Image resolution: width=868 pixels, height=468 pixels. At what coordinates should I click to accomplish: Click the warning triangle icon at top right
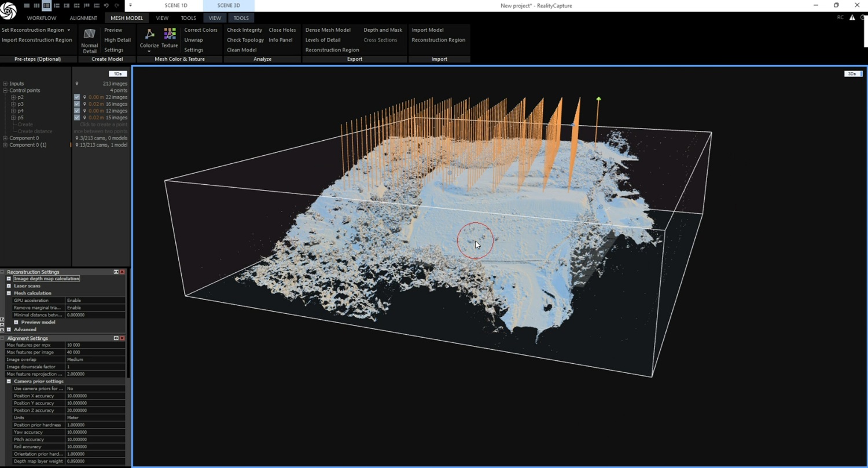click(x=852, y=17)
